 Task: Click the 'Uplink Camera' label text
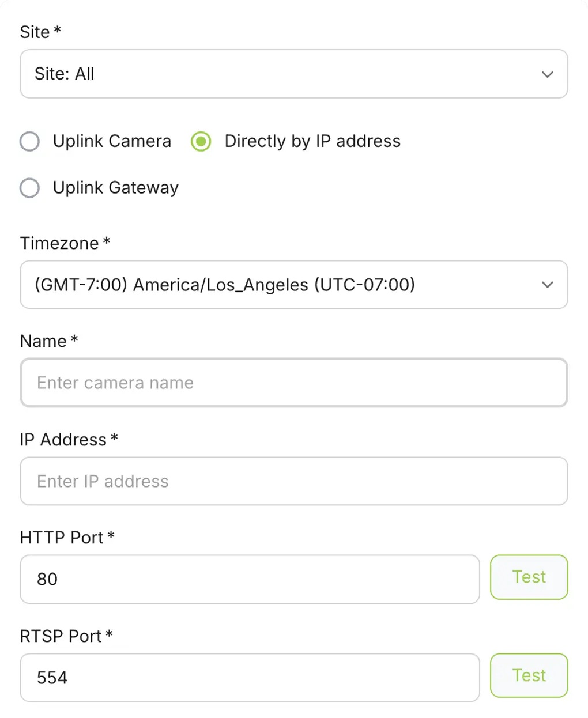coord(112,141)
